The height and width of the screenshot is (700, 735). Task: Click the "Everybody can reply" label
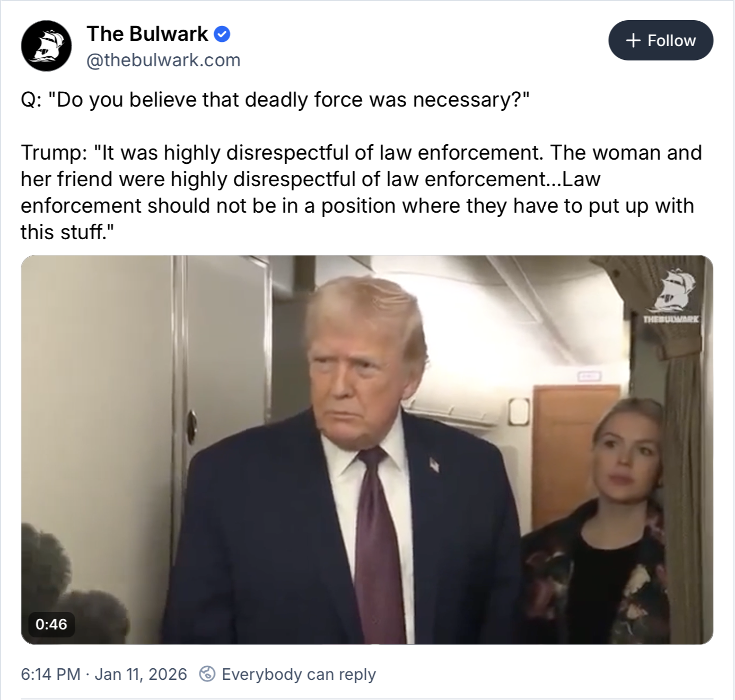299,674
